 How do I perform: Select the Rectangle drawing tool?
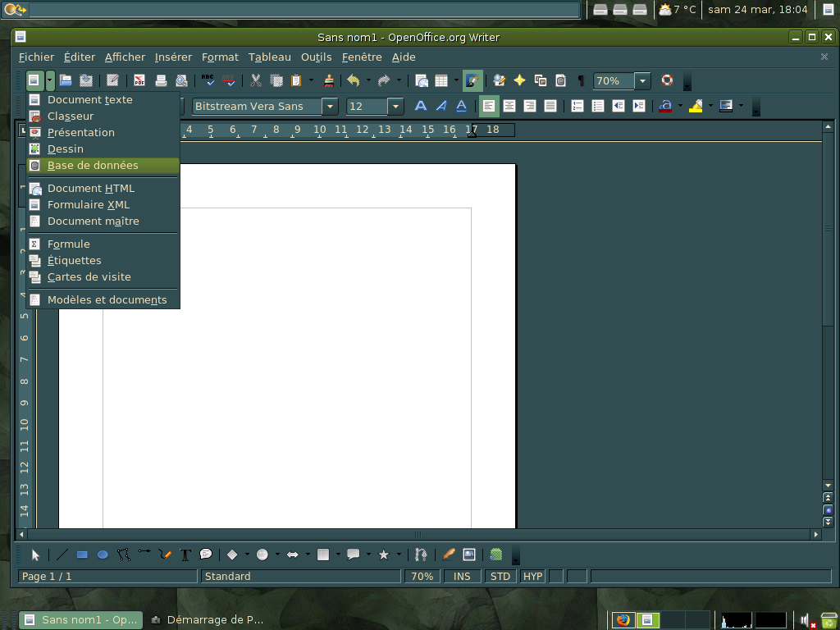click(82, 555)
